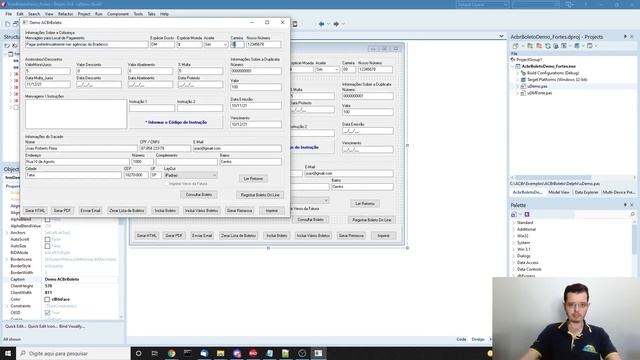Click the first icon in the Projects panel toolbar

[516, 46]
